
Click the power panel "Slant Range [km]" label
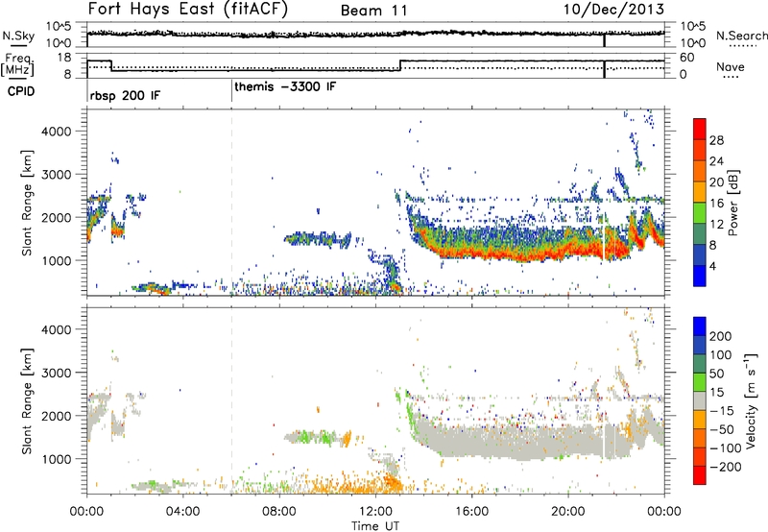click(27, 203)
